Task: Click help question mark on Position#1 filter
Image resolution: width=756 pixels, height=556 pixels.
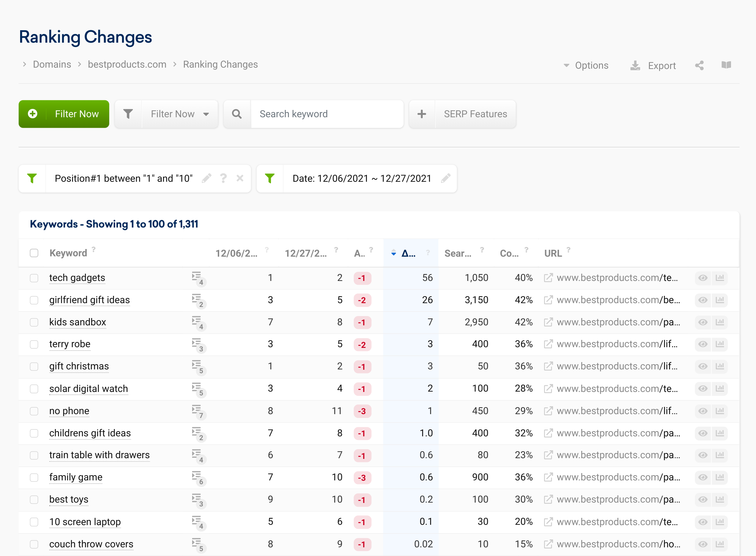Action: point(223,178)
